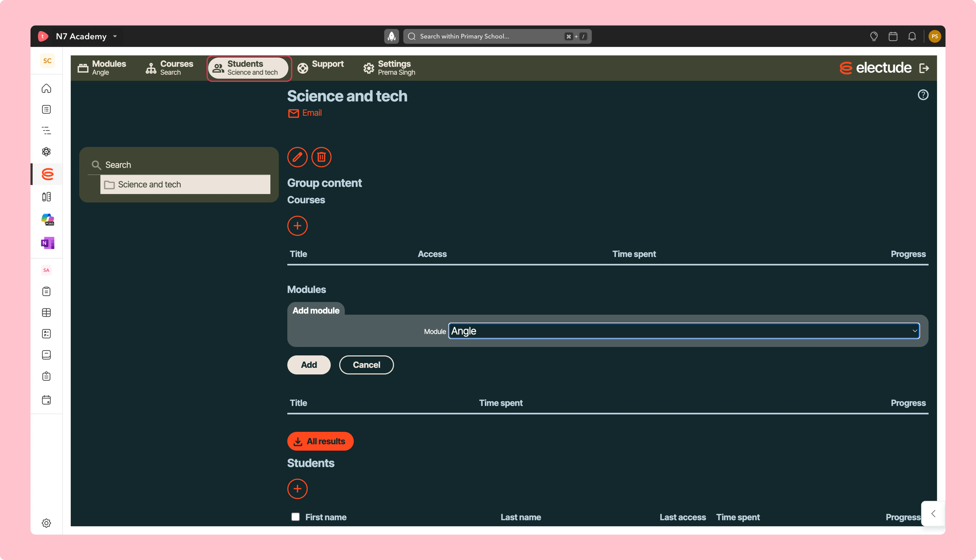
Task: Click the rocket launch icon near search
Action: coord(391,36)
